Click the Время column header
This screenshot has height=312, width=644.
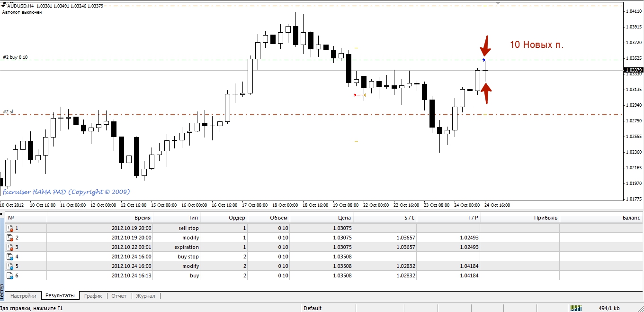[x=100, y=218]
